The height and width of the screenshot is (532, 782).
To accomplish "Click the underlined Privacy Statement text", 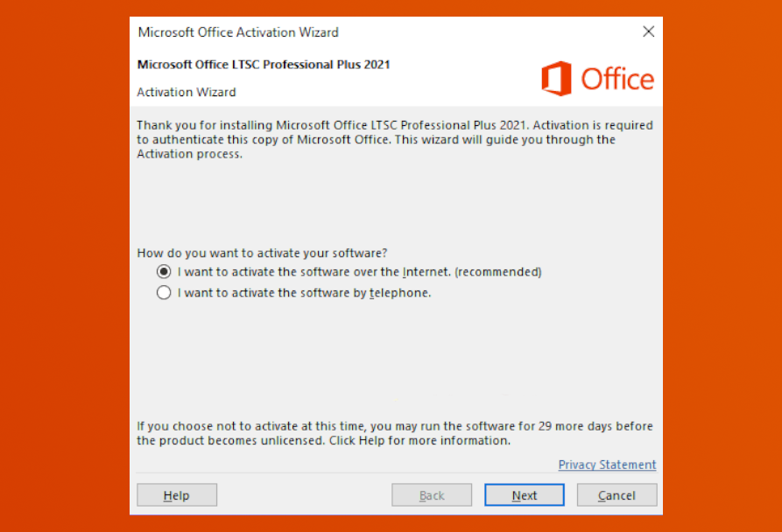I will point(607,465).
